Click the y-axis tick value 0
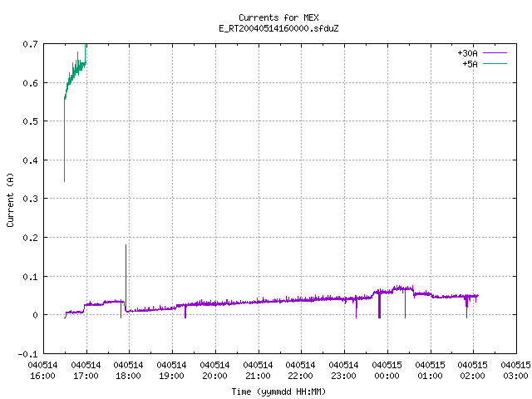 [35, 315]
